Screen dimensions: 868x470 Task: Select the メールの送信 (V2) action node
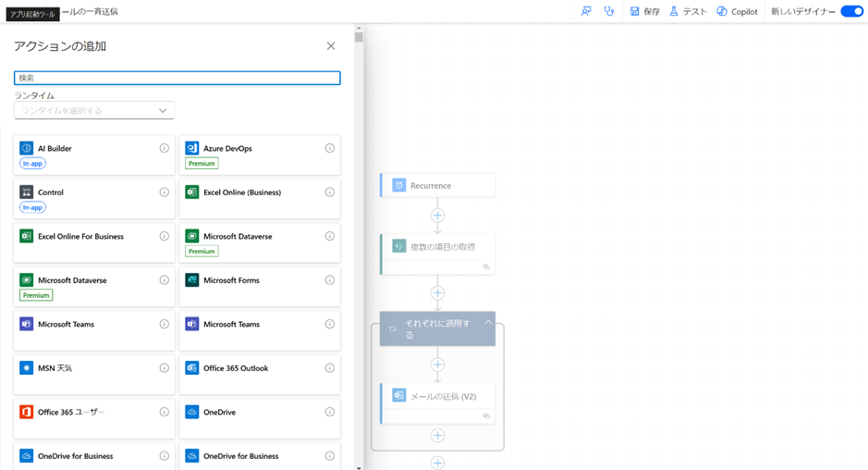point(437,403)
